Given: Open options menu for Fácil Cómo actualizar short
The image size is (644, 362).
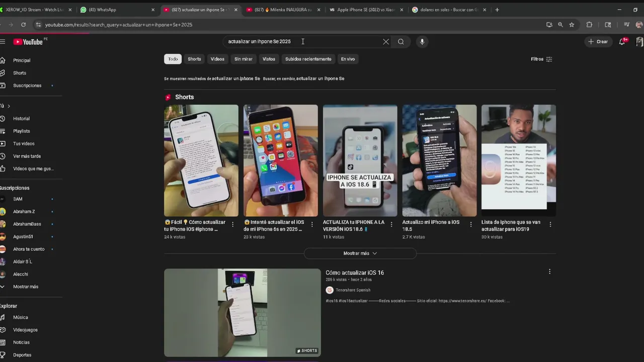Looking at the screenshot, I should point(232,225).
